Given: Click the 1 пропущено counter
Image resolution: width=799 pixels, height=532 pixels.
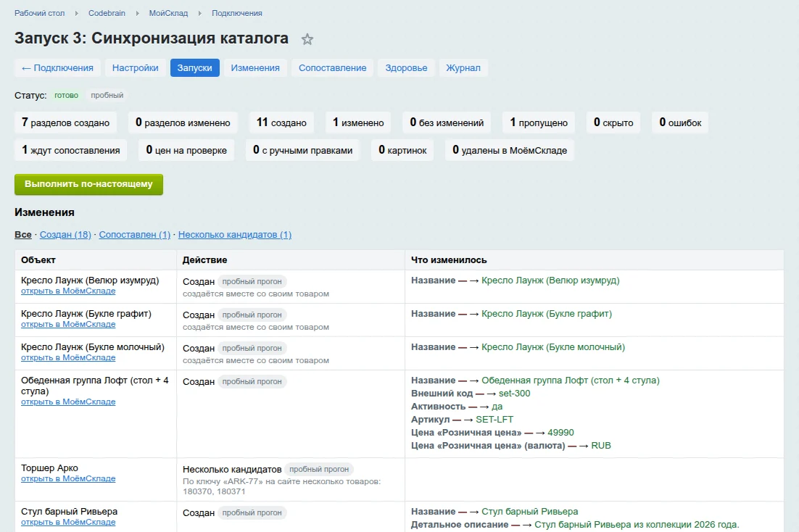Looking at the screenshot, I should [x=539, y=122].
